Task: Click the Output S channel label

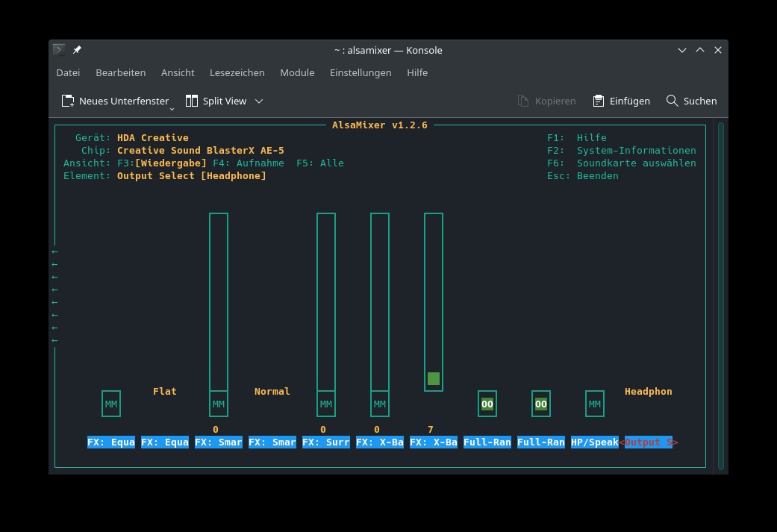Action: (x=648, y=442)
